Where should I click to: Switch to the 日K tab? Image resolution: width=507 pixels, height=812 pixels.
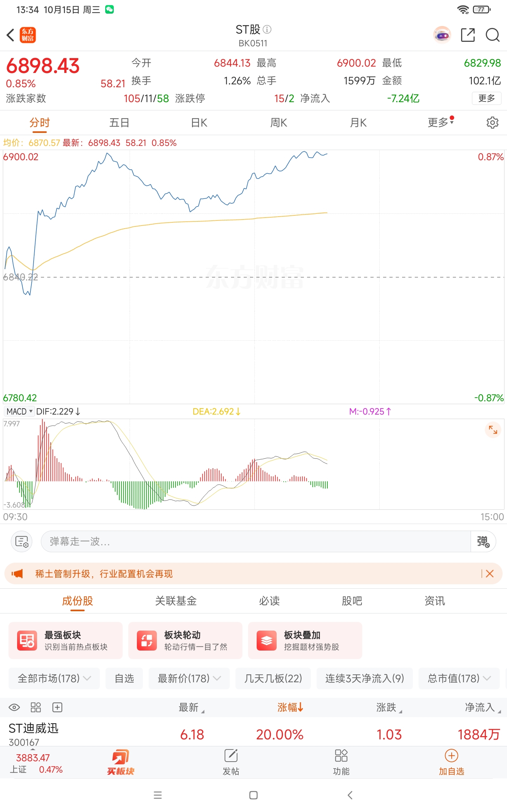tap(199, 123)
